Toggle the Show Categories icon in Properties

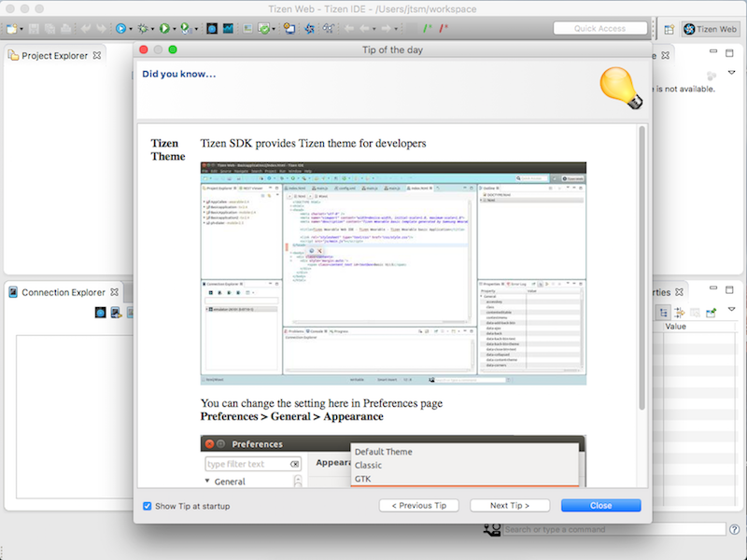tap(664, 313)
